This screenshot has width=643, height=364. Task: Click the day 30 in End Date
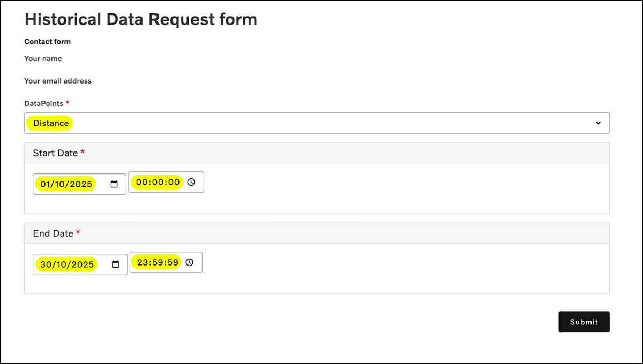click(x=46, y=264)
